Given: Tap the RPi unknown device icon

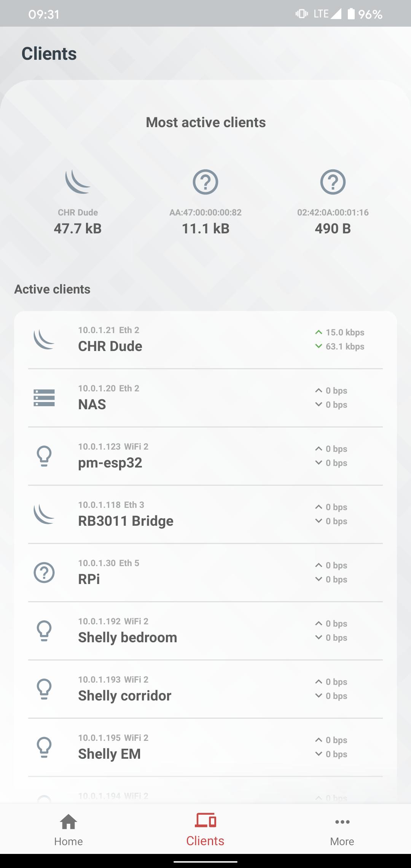Looking at the screenshot, I should coord(44,573).
